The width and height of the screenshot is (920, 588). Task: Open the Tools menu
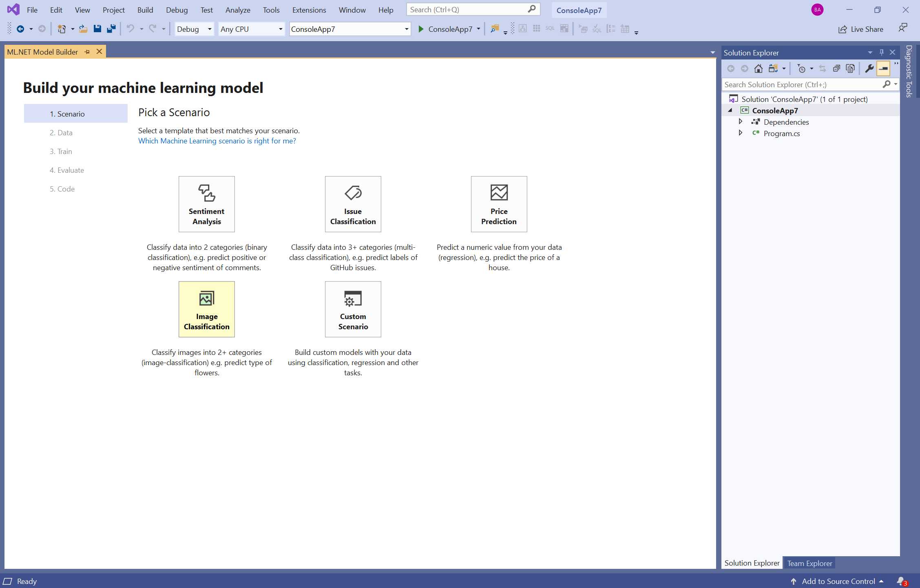(271, 10)
